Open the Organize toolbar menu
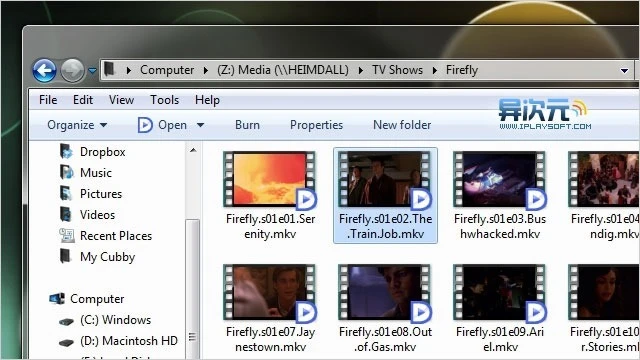The image size is (640, 360). click(77, 125)
